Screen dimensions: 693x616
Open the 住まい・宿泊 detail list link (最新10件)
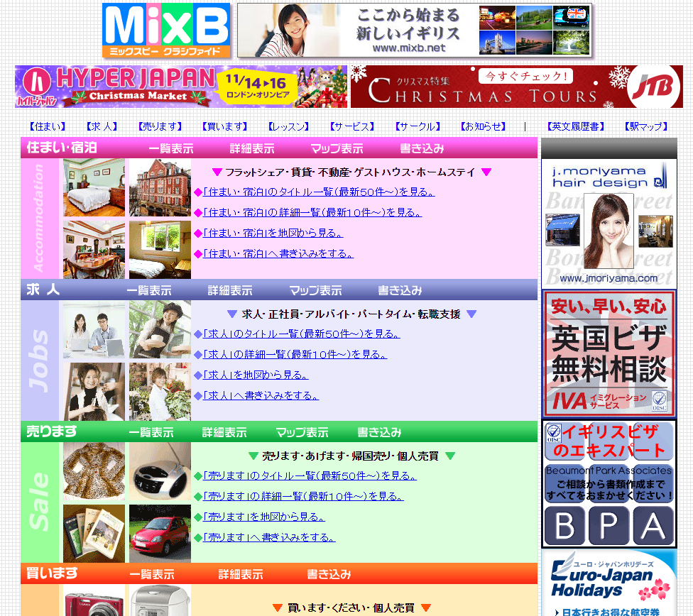312,213
